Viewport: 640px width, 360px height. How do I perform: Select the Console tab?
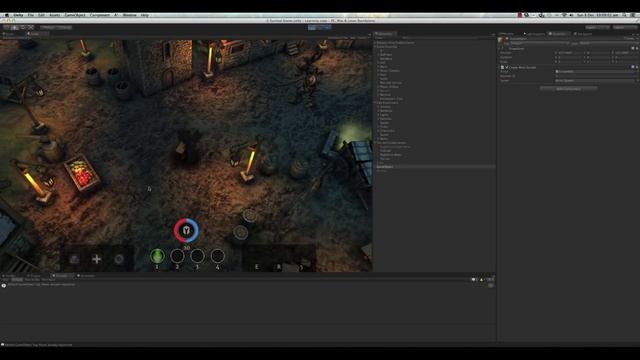pyautogui.click(x=62, y=276)
